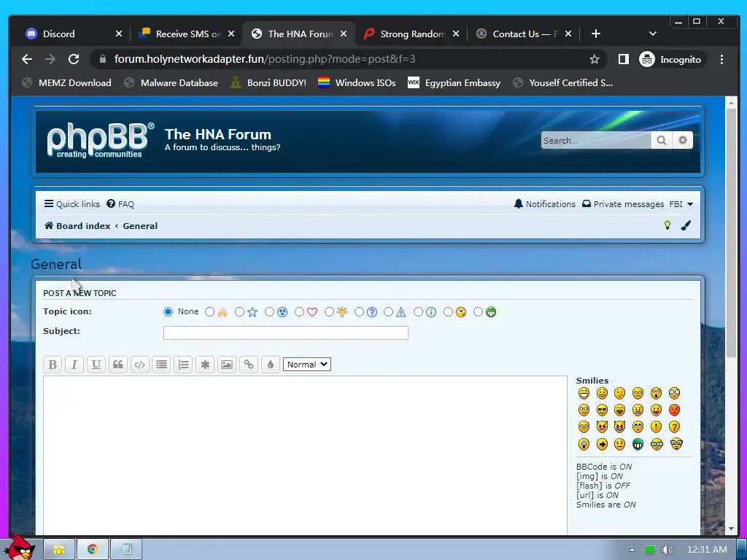Click inside the message body text area
The image size is (747, 560).
[305, 455]
